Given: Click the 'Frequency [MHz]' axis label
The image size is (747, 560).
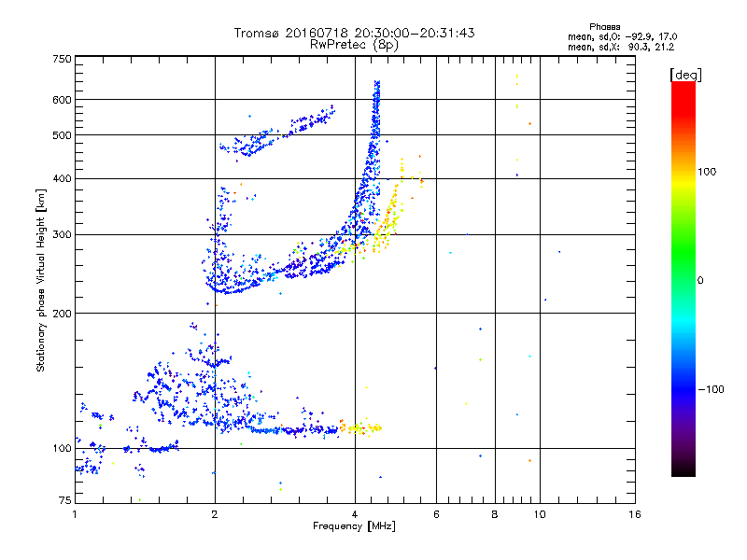Looking at the screenshot, I should click(354, 526).
